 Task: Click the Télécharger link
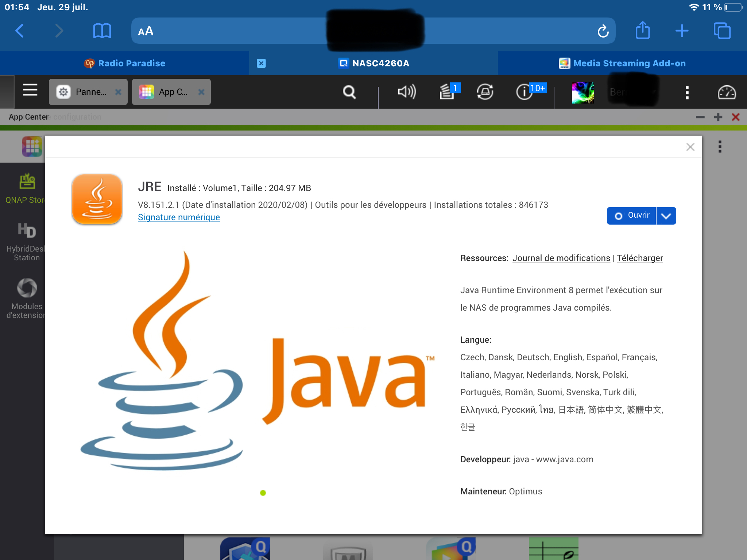pyautogui.click(x=640, y=258)
